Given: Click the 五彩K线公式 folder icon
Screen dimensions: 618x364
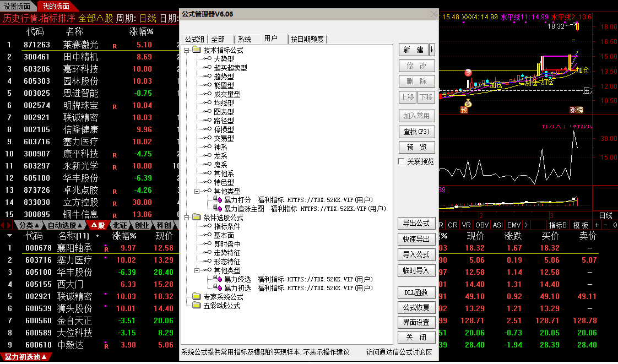Looking at the screenshot, I should pyautogui.click(x=196, y=305).
